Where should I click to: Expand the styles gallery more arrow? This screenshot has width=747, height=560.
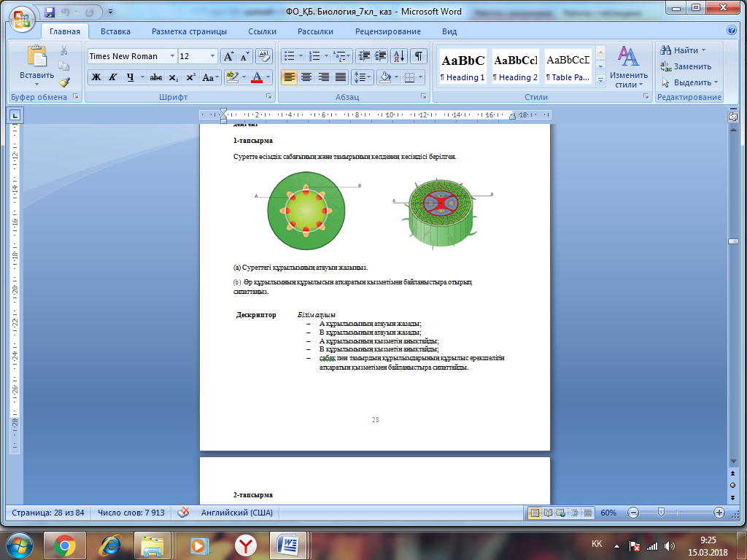pyautogui.click(x=601, y=81)
